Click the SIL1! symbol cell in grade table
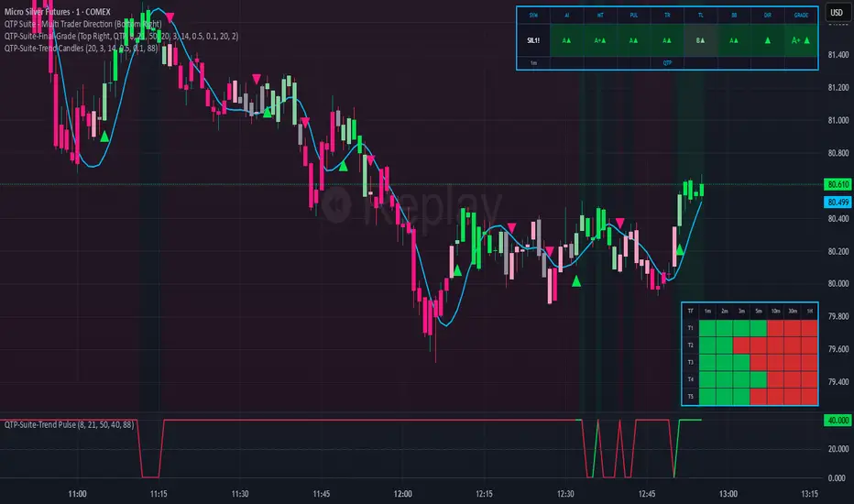This screenshot has height=504, width=854. point(533,40)
